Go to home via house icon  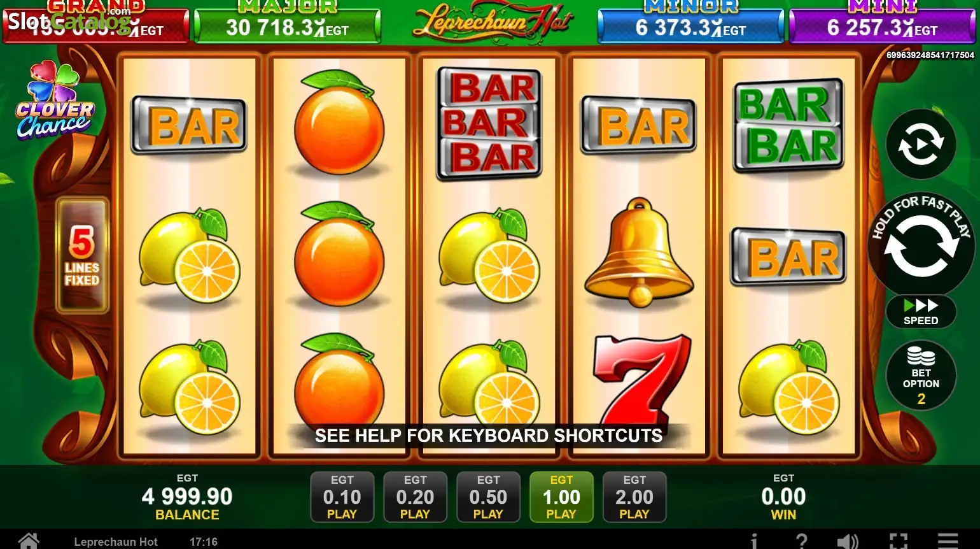[x=29, y=541]
